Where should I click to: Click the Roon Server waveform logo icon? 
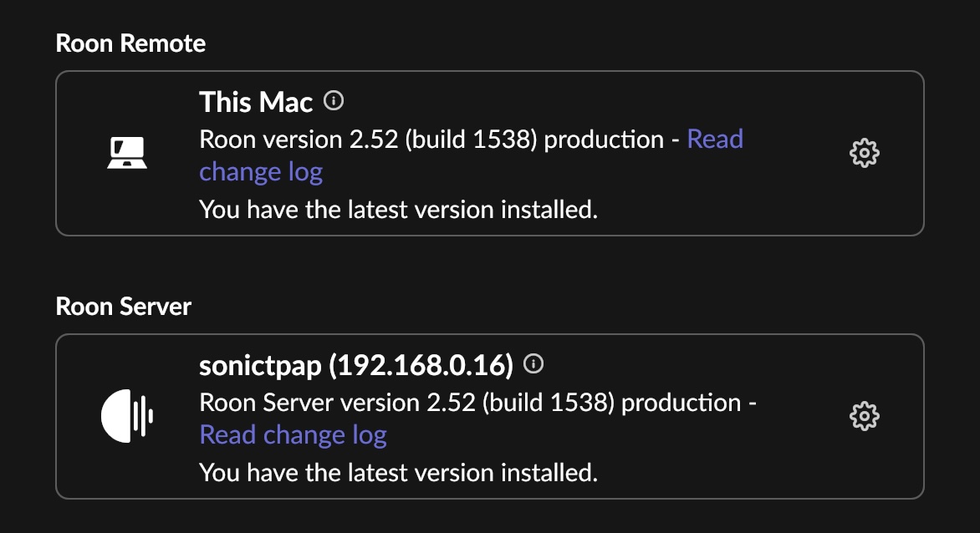tap(127, 416)
